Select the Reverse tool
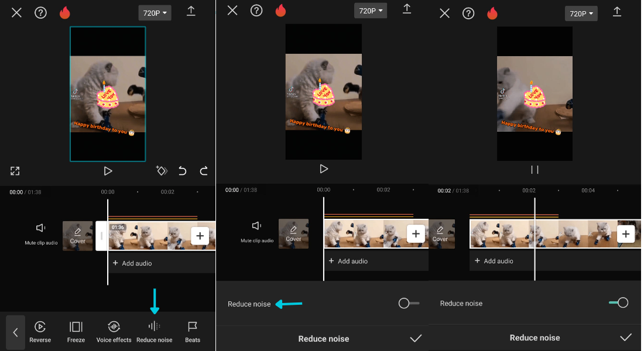Image resolution: width=644 pixels, height=351 pixels. 40,331
